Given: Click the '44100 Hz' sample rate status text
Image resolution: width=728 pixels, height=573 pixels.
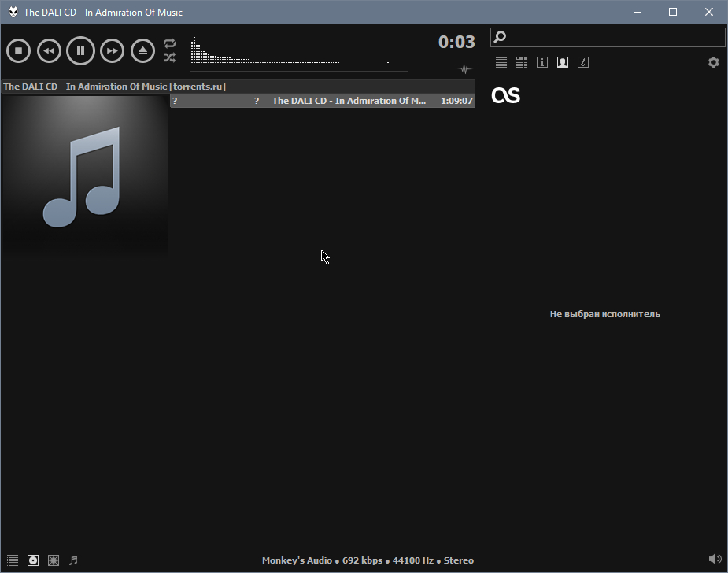Looking at the screenshot, I should coord(413,560).
